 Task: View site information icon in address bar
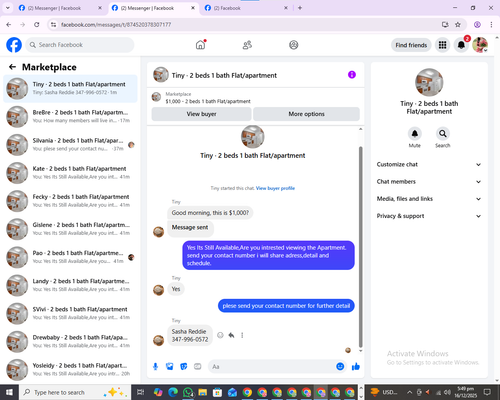pos(53,25)
